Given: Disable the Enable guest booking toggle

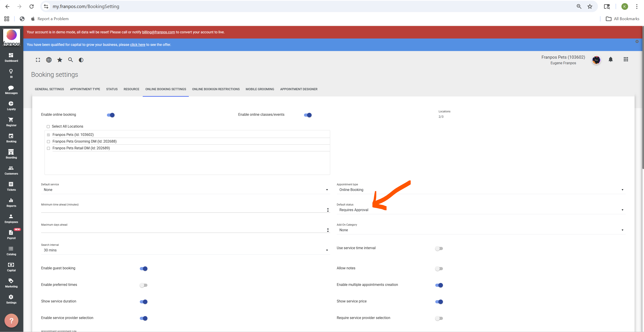Looking at the screenshot, I should pos(144,268).
